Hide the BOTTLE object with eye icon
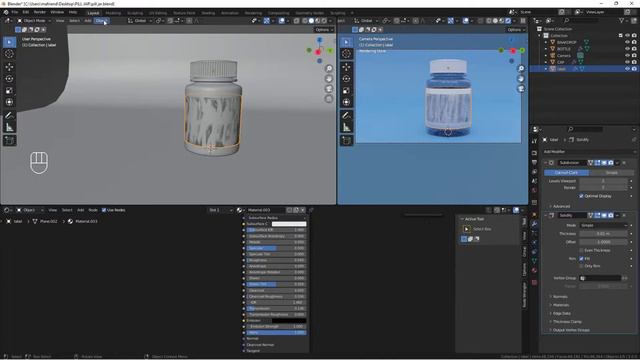The image size is (640, 360). (x=627, y=49)
